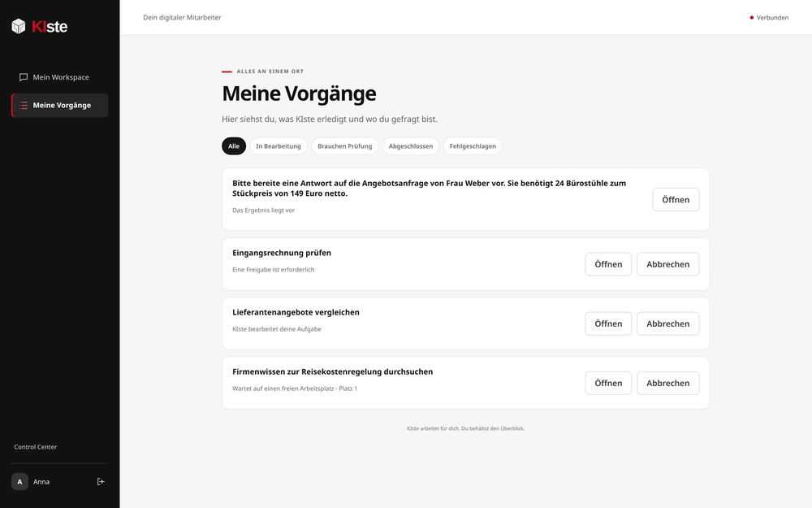Screen dimensions: 812x508
Task: Click the Mein Workspace chat icon
Action: 24,77
